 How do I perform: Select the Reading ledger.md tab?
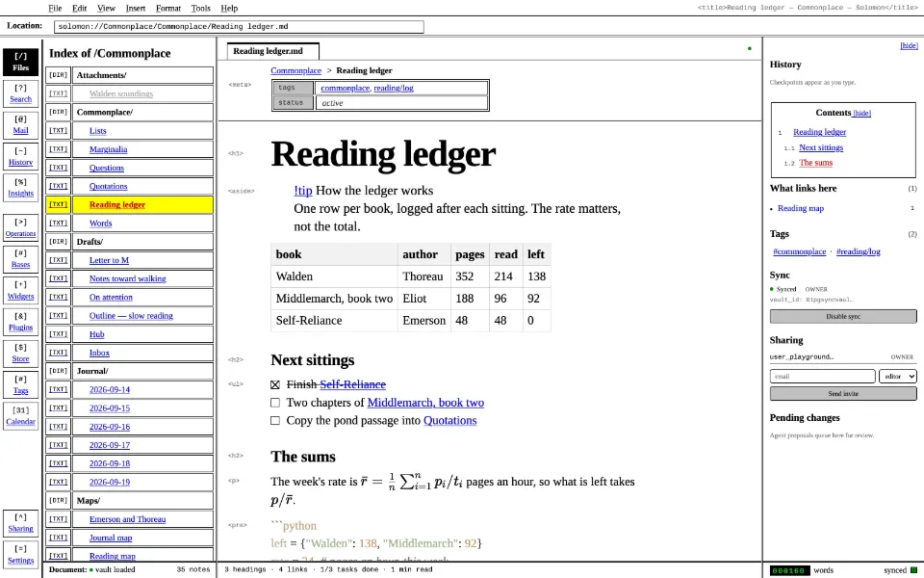tap(272, 51)
